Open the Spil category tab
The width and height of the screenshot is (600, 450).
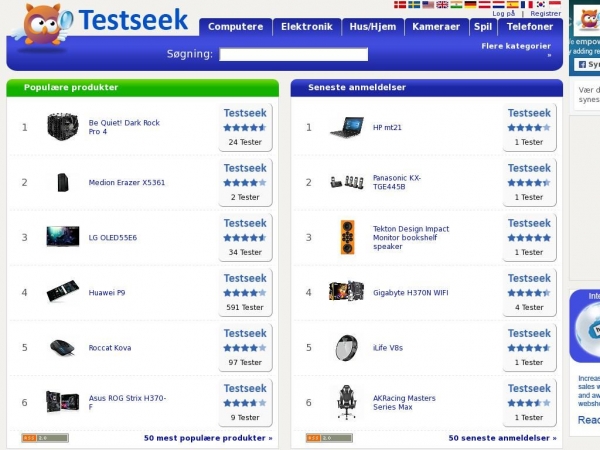coord(483,27)
